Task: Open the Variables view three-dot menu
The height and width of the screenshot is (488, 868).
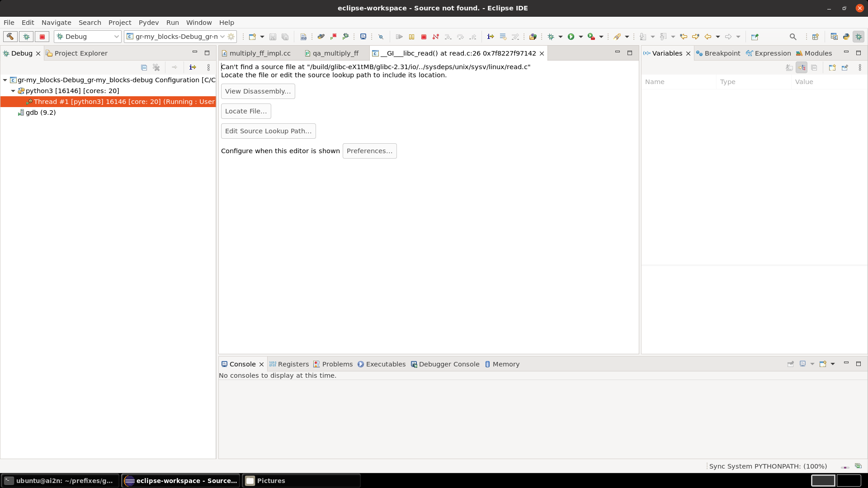Action: 859,67
